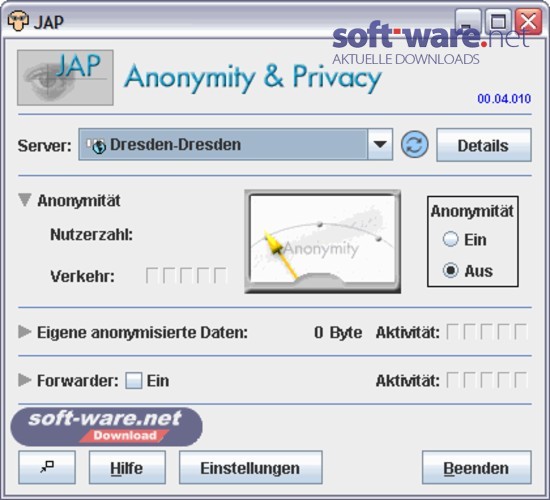Click the JAP monkey title bar icon
The image size is (550, 500).
[18, 21]
